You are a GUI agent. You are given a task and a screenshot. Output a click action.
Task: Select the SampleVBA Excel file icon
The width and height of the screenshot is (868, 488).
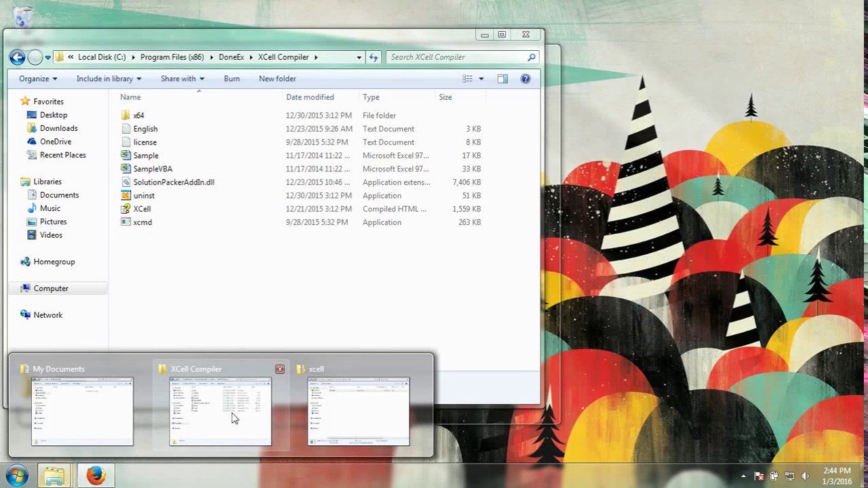pyautogui.click(x=125, y=169)
